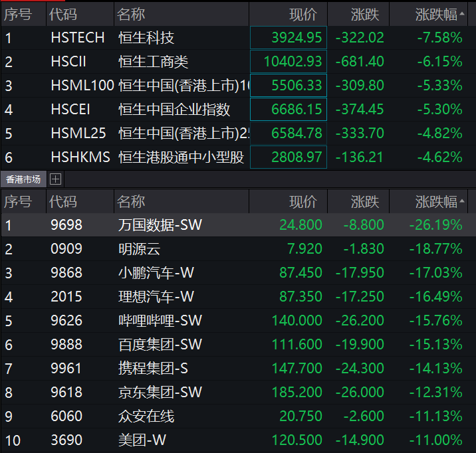Select stock 众安在线
Screen dimensions: 476x453
pos(146,416)
